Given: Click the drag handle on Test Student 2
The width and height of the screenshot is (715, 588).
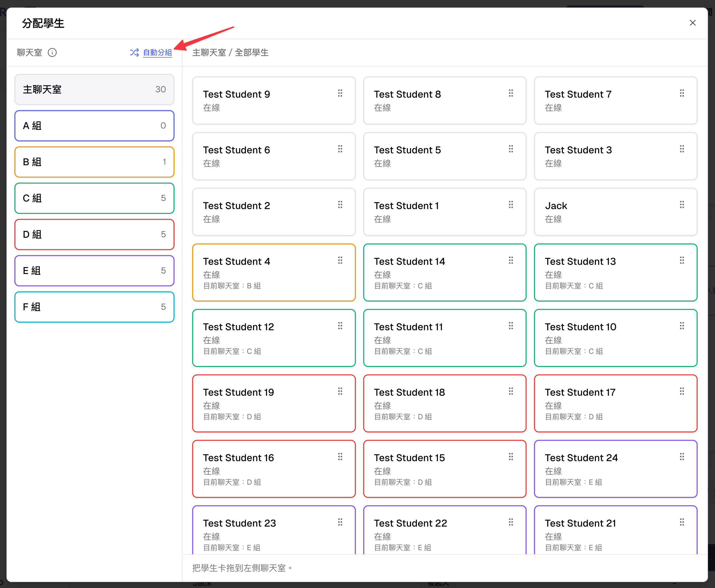Looking at the screenshot, I should pyautogui.click(x=340, y=204).
